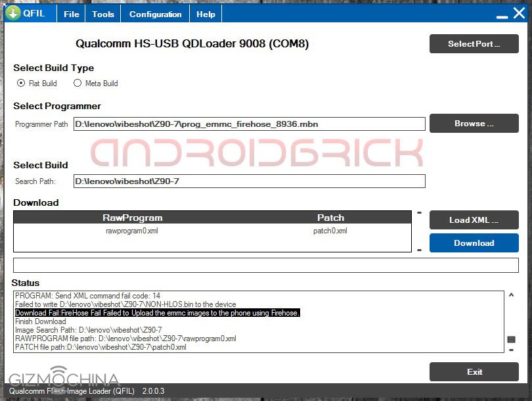The width and height of the screenshot is (532, 401).
Task: Click the empty download progress bar
Action: pos(265,265)
